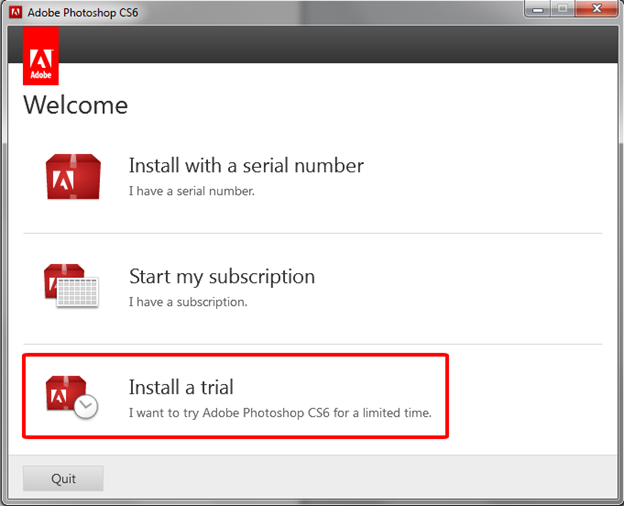Screen dimensions: 624x506
Task: Click the red Adobe logo banner
Action: pos(41,57)
